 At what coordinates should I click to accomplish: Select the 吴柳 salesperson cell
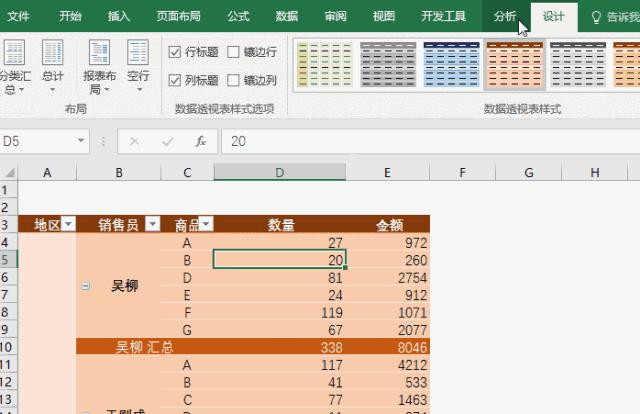coord(118,286)
